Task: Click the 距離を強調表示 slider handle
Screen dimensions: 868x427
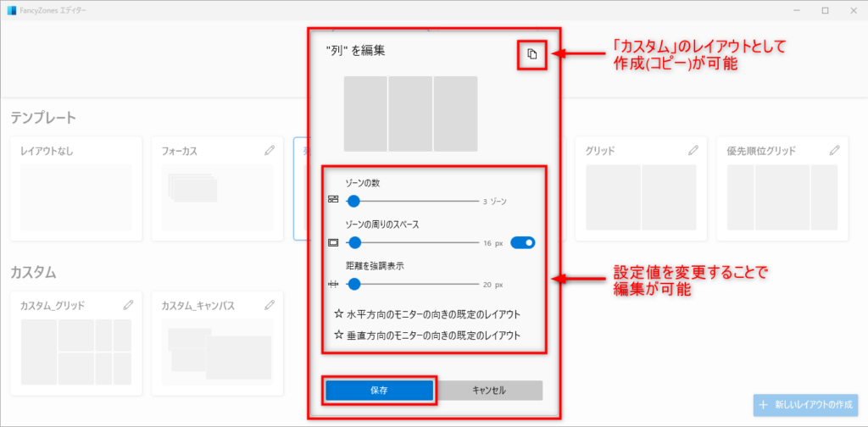Action: click(353, 285)
